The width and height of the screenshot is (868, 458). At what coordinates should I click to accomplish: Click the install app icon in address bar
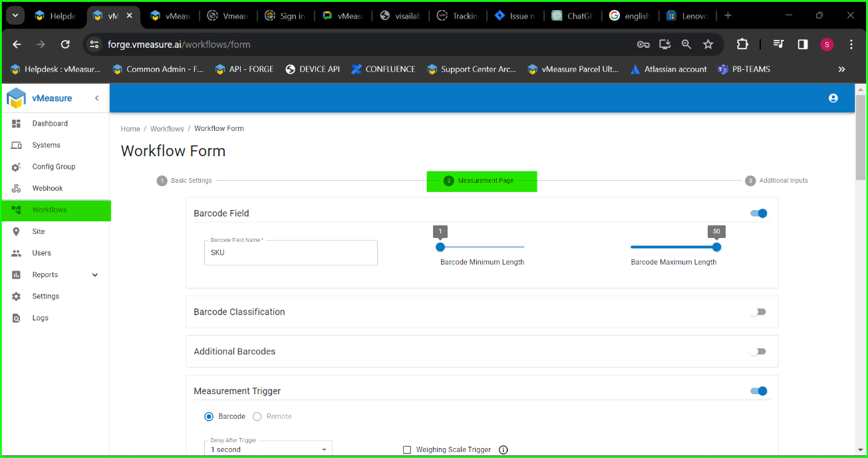(664, 45)
